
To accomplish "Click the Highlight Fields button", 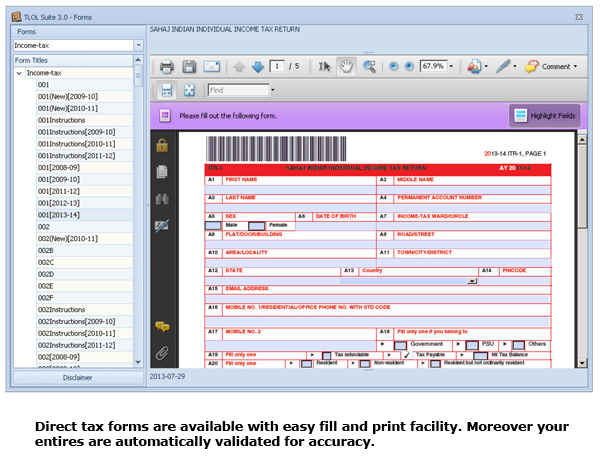I will (x=543, y=116).
